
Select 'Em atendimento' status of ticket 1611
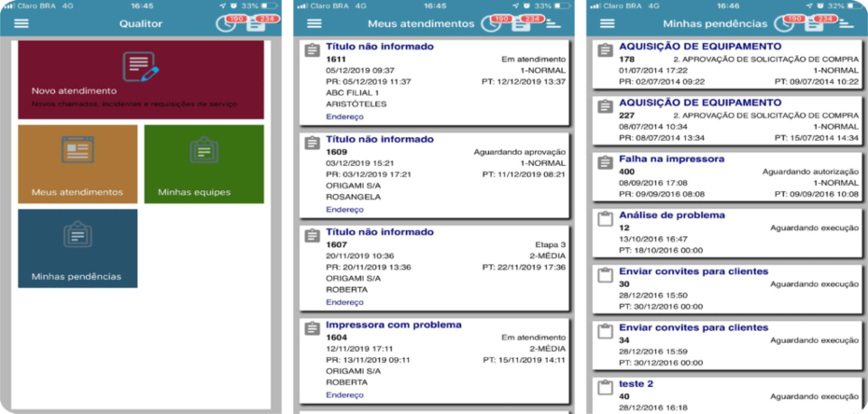tap(534, 59)
